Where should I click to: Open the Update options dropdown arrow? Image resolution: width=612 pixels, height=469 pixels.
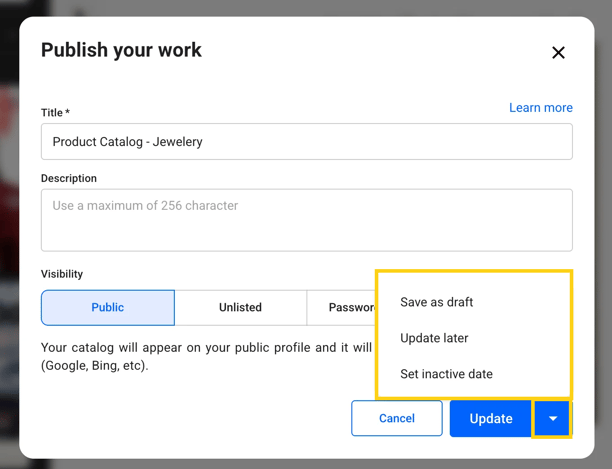click(x=552, y=419)
